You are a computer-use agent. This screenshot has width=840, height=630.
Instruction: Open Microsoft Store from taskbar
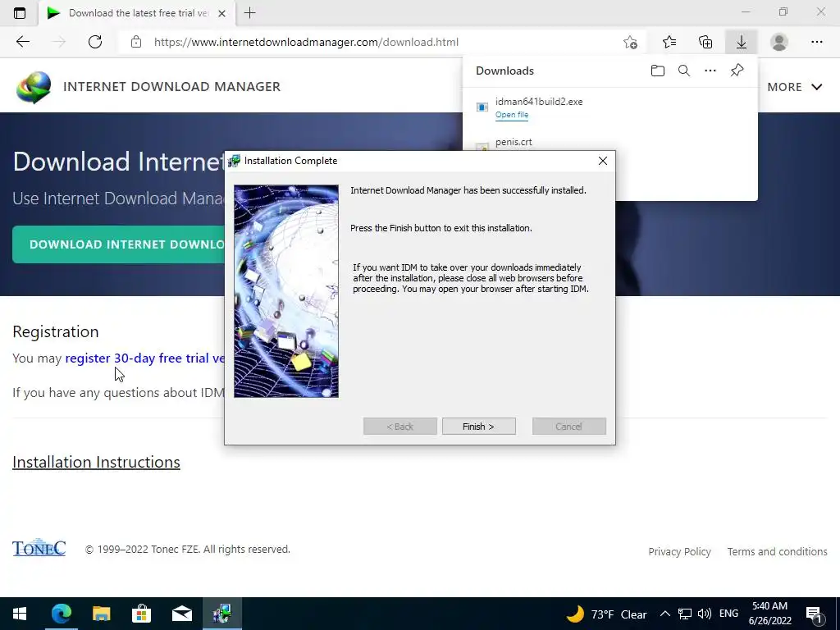pos(141,614)
